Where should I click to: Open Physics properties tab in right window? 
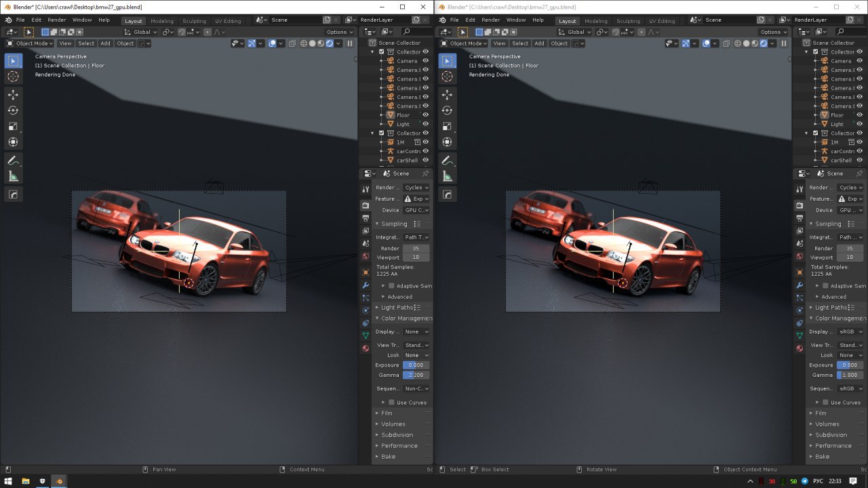point(800,310)
